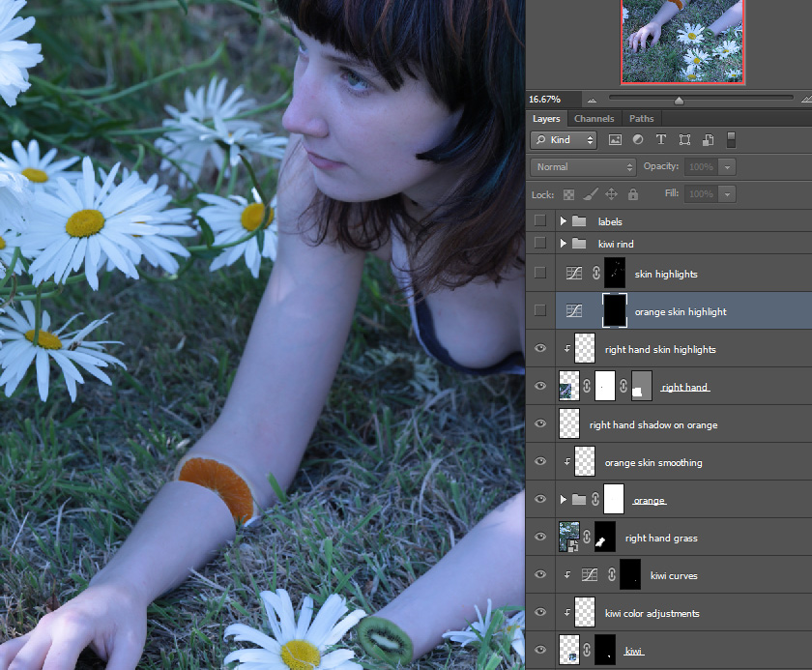Select the orange skin smoothing layer name
The height and width of the screenshot is (670, 812).
click(653, 462)
